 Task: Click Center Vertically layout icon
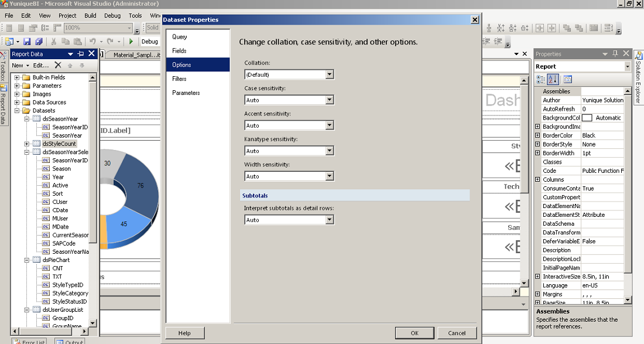(552, 28)
